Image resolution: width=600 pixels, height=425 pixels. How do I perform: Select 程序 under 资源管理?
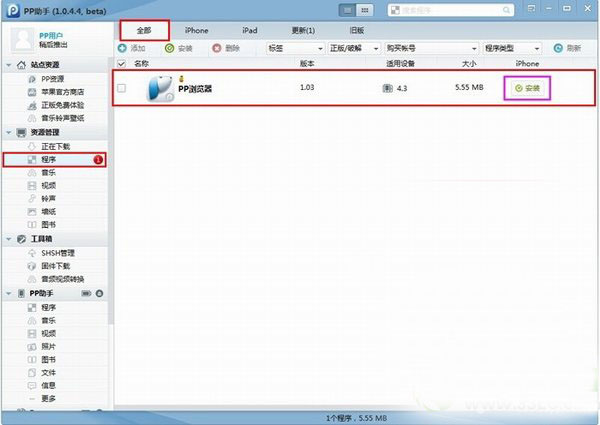tap(54, 160)
